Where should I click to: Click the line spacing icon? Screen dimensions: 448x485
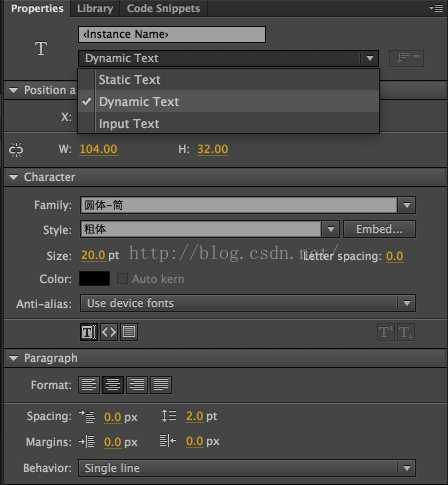pos(169,416)
